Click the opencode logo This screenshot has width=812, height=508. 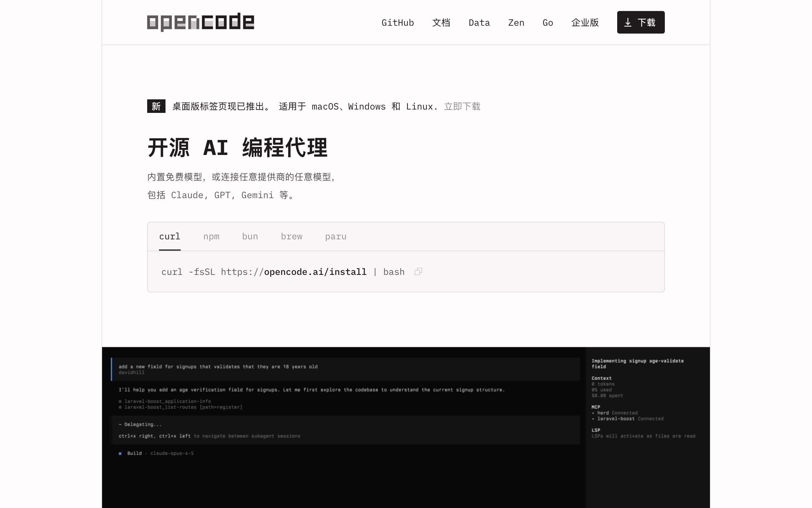tap(200, 22)
